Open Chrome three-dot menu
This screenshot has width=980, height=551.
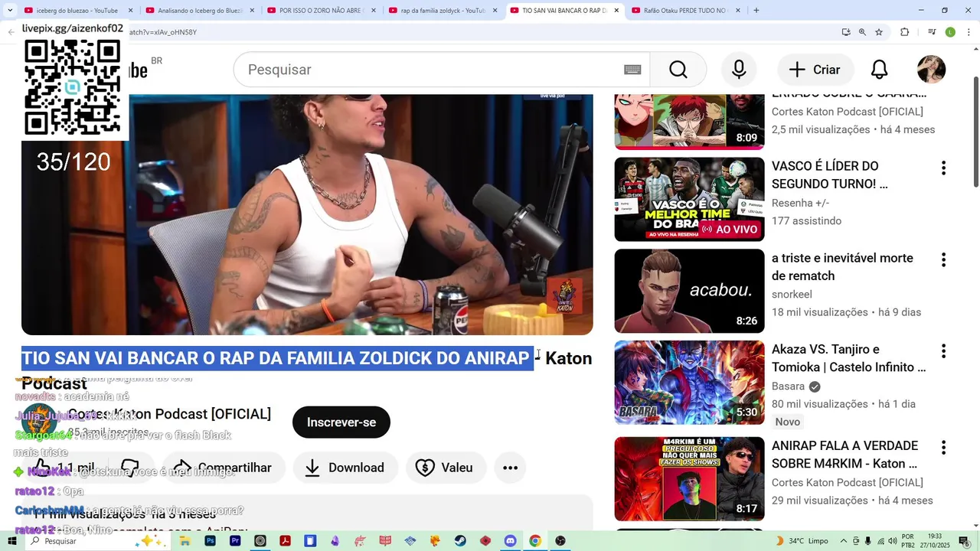point(969,32)
